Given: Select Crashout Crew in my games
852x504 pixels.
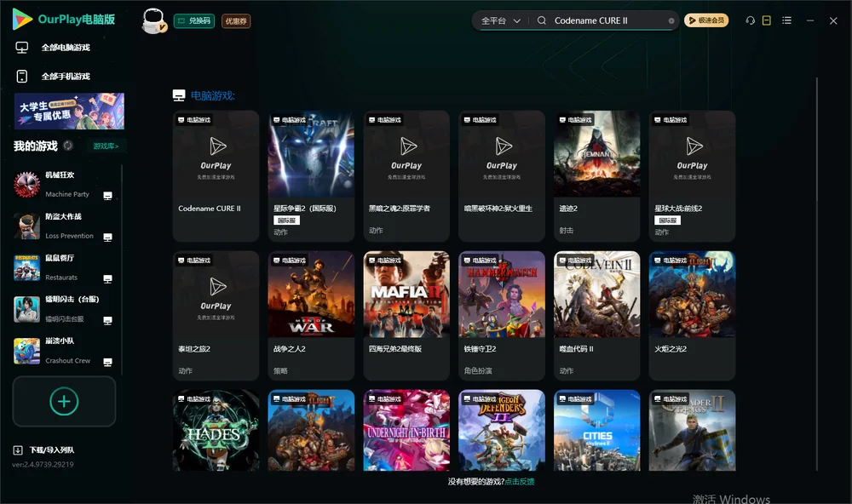Looking at the screenshot, I should pyautogui.click(x=64, y=351).
